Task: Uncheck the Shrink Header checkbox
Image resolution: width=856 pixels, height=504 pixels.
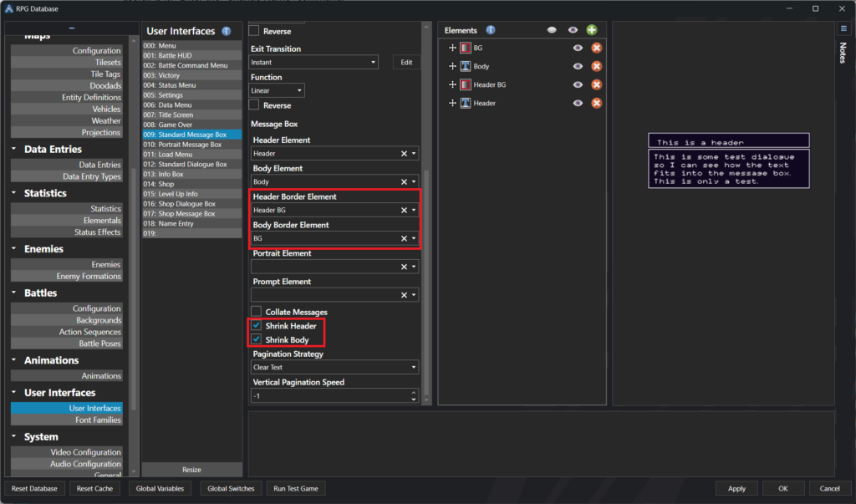Action: [x=256, y=326]
